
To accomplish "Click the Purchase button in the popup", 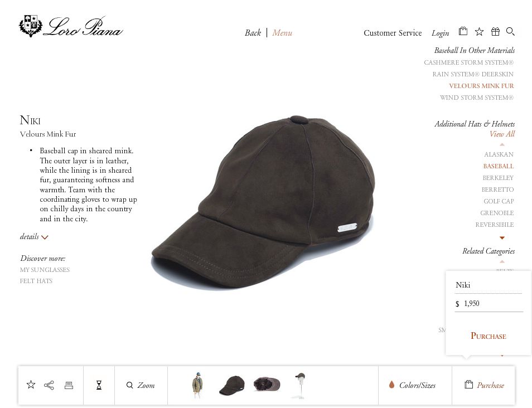I will [488, 336].
